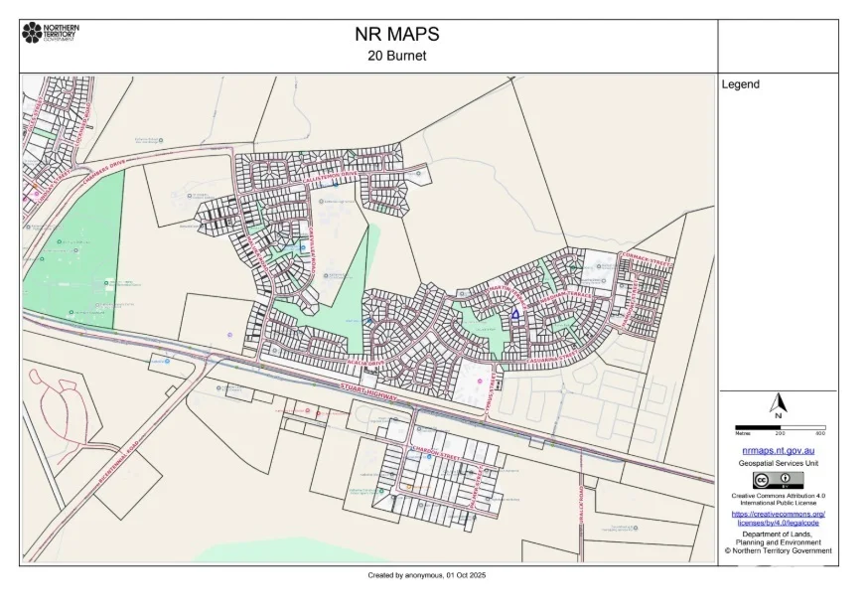This screenshot has width=868, height=614.
Task: Click the north arrow compass icon
Action: (779, 404)
